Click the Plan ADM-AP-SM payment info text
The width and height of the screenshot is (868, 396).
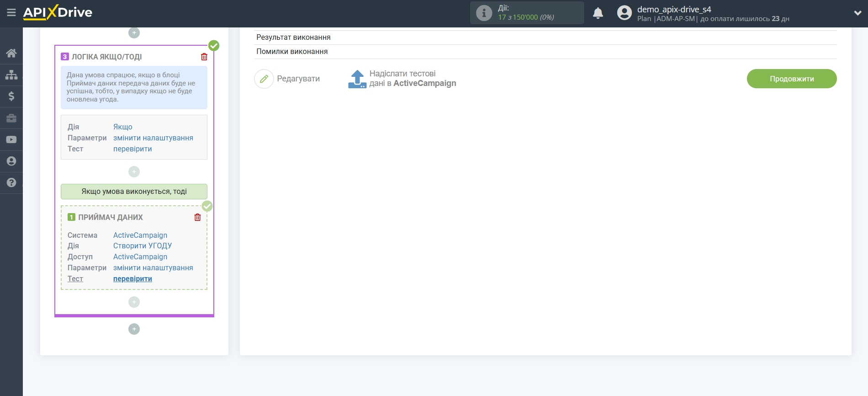tap(713, 19)
